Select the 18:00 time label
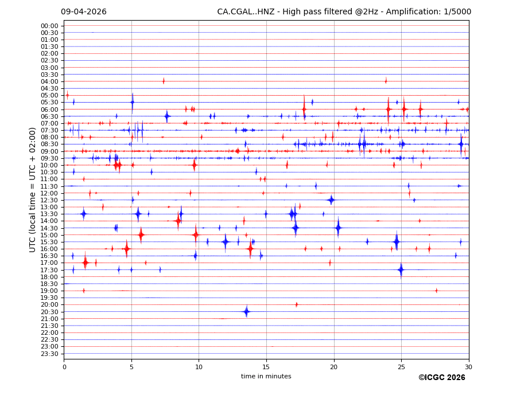 pos(49,277)
